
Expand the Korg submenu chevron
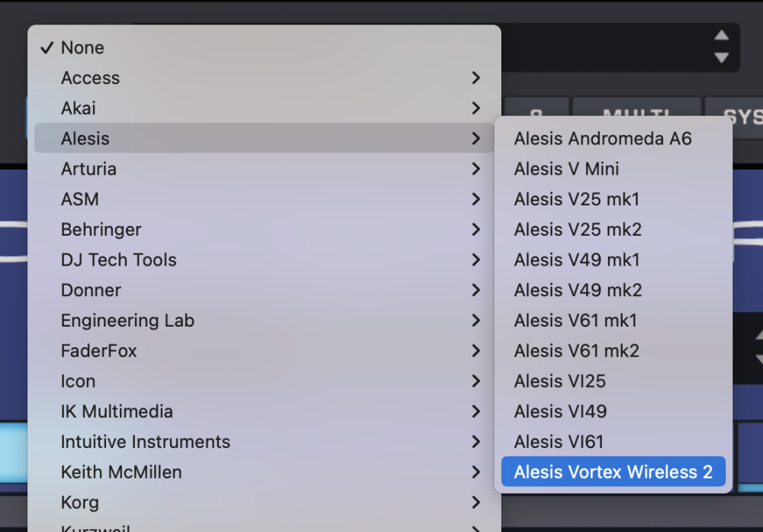pos(476,502)
